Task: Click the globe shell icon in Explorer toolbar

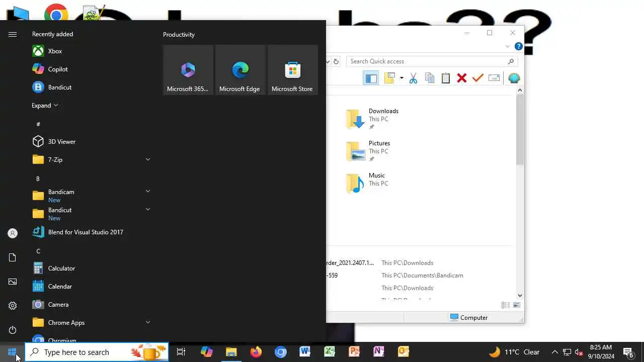Action: tap(514, 78)
